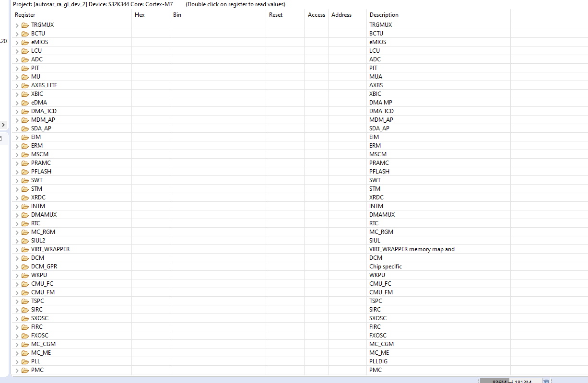Click the CMU_FC folder icon
Screen dimensions: 588x383
(25, 283)
